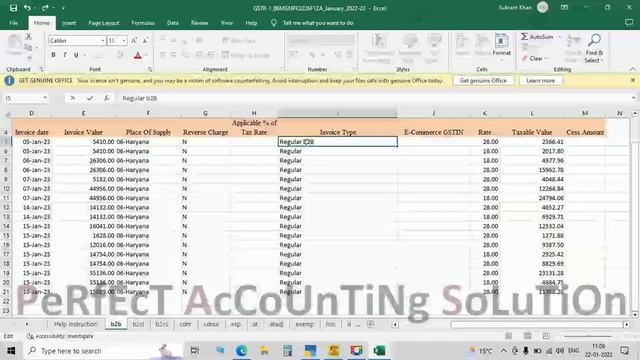
Task: Switch to the Formulas tab
Action: pyautogui.click(x=143, y=23)
